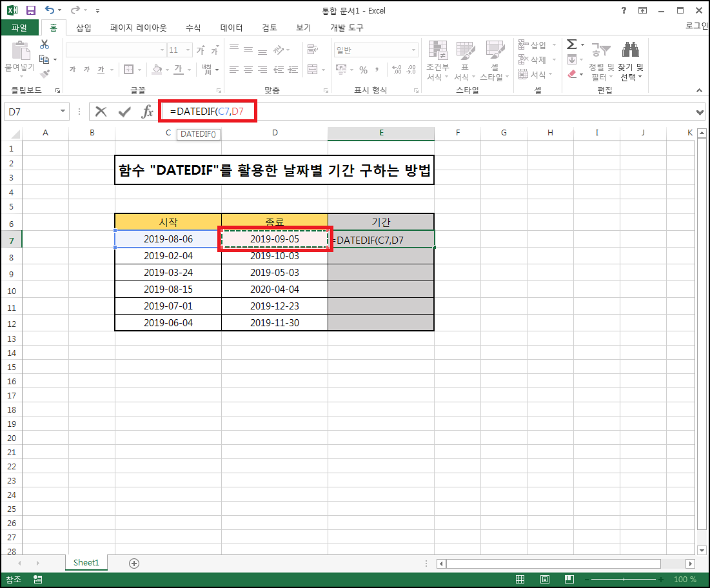Click the Decrease Decimal icon
This screenshot has width=710, height=588.
coord(411,70)
